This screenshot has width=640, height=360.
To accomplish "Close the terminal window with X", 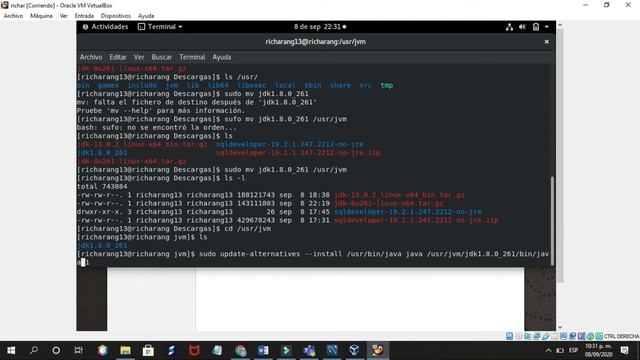I will [547, 42].
